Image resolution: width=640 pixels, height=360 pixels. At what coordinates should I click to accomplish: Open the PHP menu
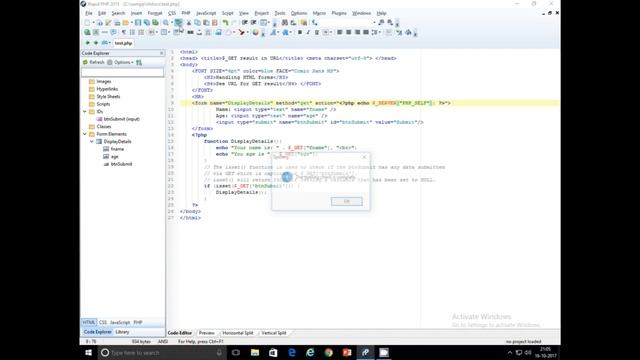[186, 13]
